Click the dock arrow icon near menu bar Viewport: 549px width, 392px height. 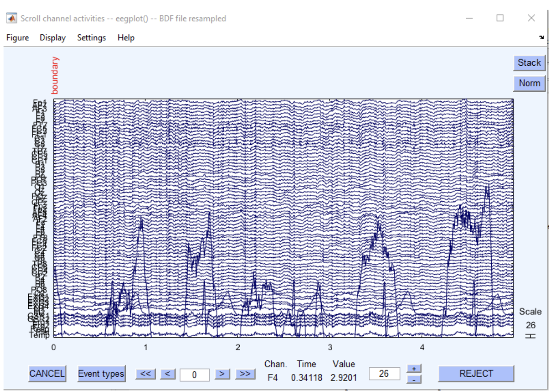[541, 38]
